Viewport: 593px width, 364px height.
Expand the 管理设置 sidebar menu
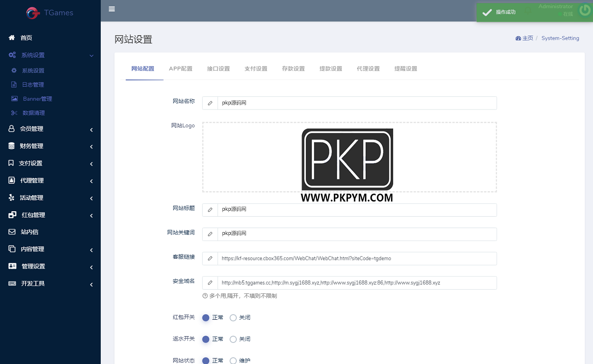(50, 266)
